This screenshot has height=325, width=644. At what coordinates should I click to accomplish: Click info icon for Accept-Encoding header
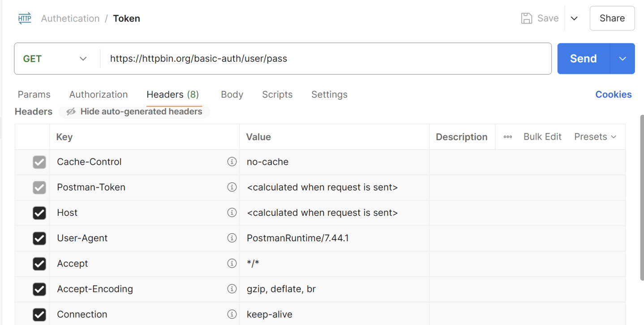point(232,289)
